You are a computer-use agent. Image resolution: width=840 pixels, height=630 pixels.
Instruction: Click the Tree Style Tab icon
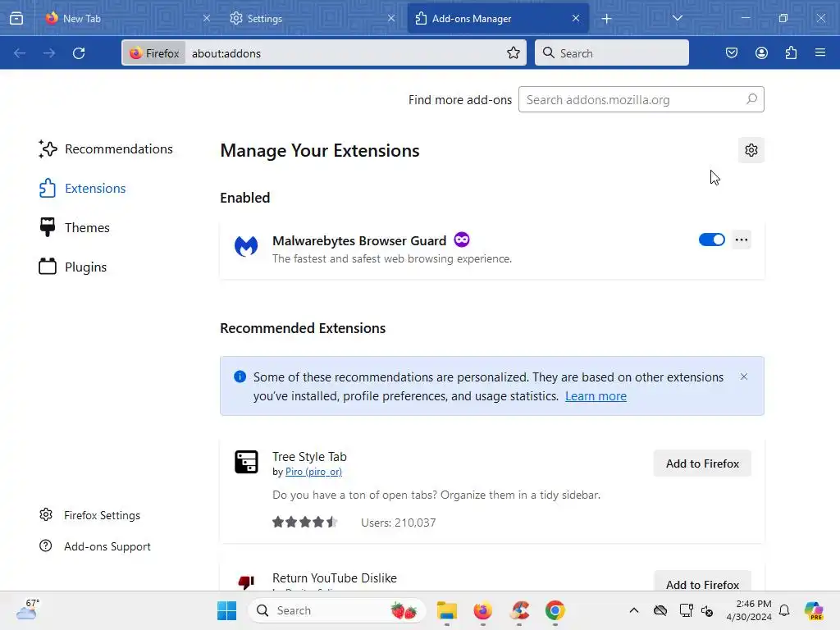[246, 462]
